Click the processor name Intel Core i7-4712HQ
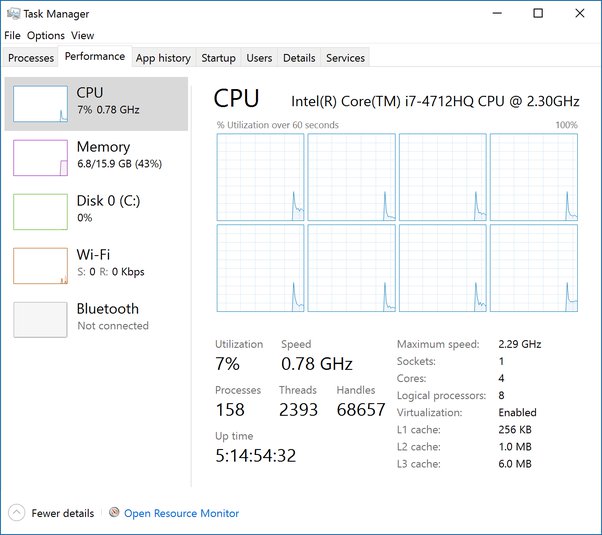 coord(435,101)
